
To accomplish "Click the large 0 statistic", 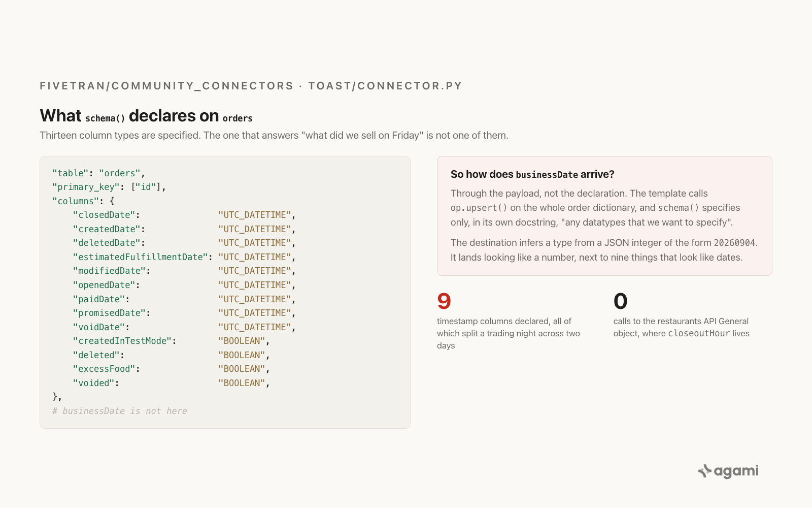I will pos(620,301).
